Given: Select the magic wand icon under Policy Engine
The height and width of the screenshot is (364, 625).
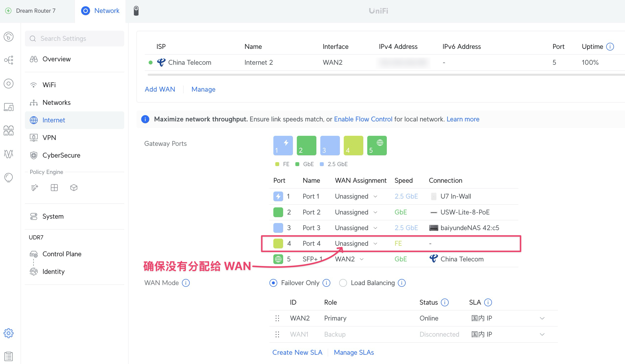Looking at the screenshot, I should point(34,188).
